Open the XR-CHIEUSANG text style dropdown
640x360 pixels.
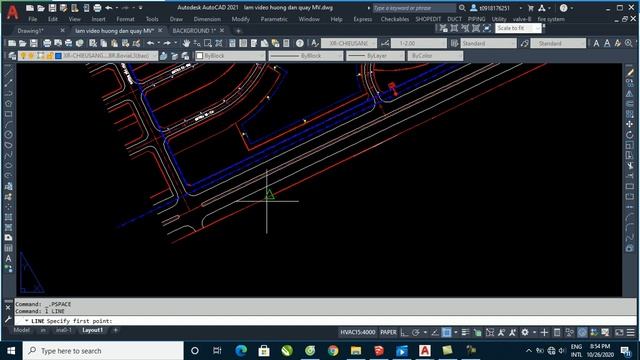349,43
